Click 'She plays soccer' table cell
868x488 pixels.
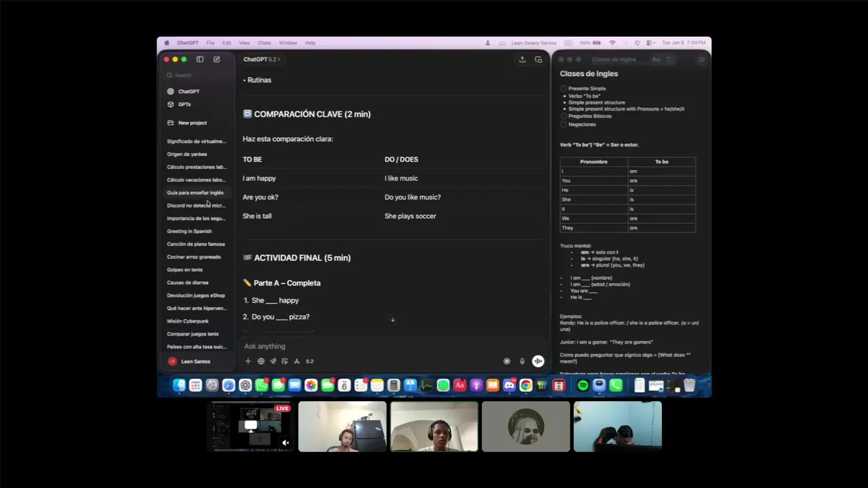pyautogui.click(x=410, y=216)
